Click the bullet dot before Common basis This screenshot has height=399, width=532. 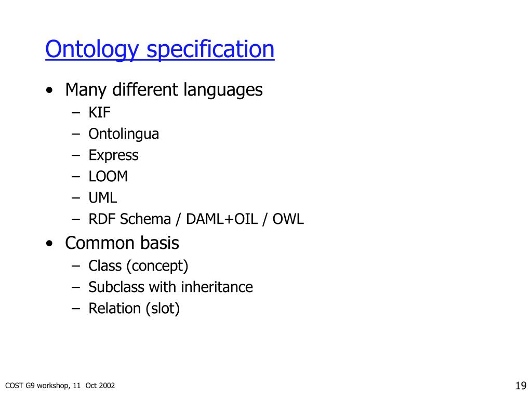click(49, 244)
